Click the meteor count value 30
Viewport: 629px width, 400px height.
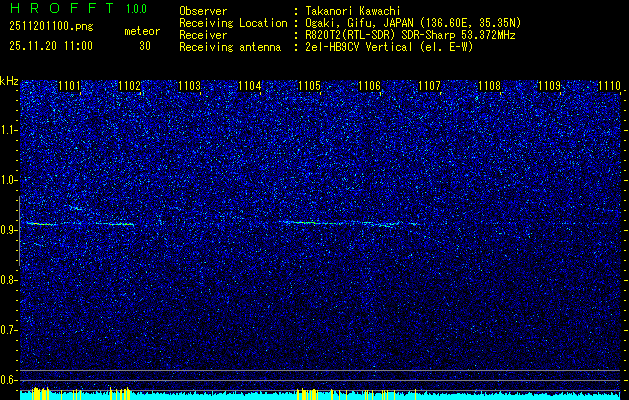[145, 46]
